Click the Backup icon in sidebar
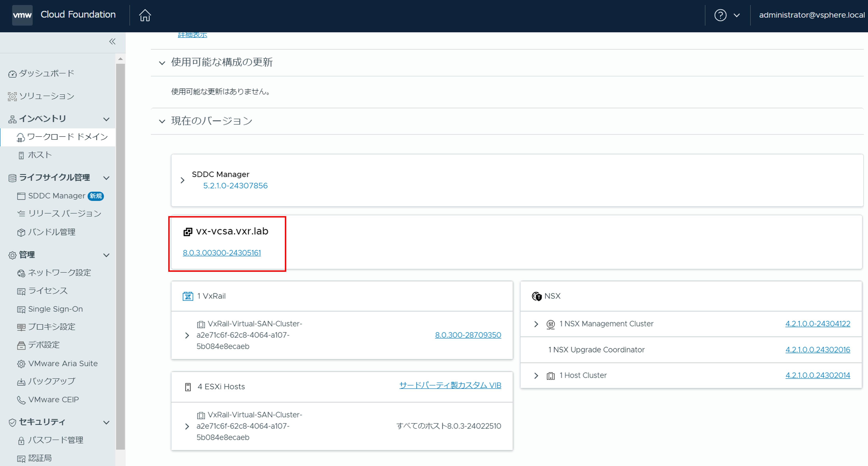This screenshot has width=868, height=466. coord(21,382)
